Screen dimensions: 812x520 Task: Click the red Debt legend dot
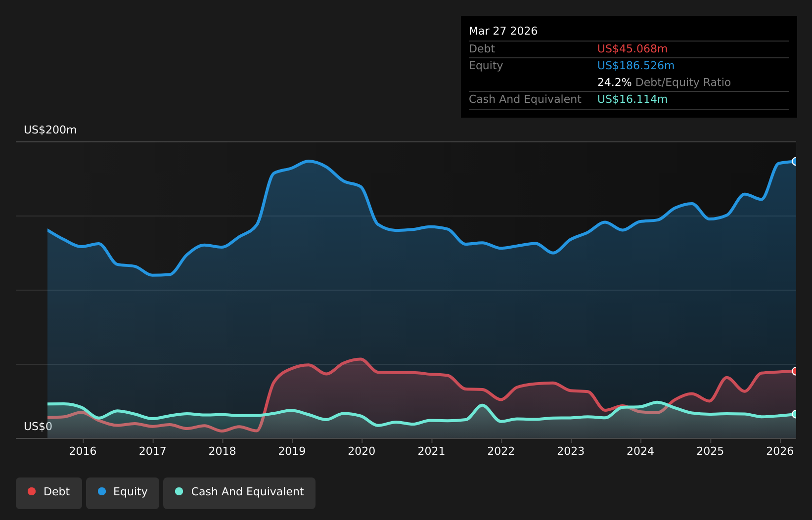tap(32, 491)
